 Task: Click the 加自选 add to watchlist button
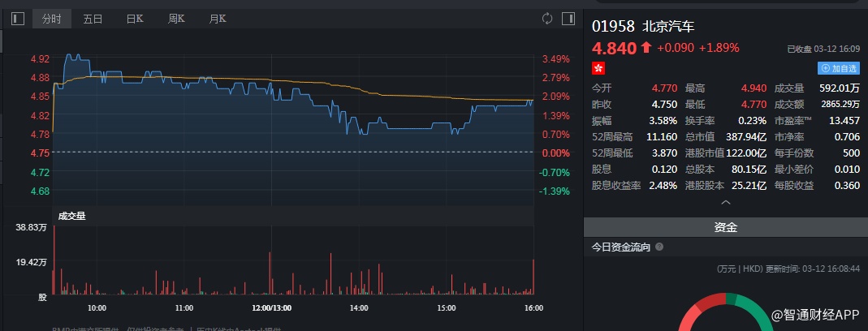tap(836, 68)
